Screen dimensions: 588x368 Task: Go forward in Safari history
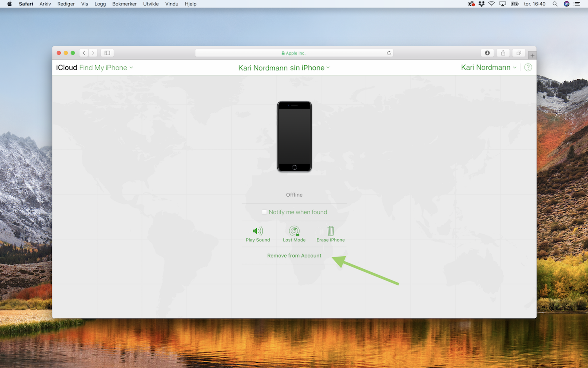coord(93,53)
